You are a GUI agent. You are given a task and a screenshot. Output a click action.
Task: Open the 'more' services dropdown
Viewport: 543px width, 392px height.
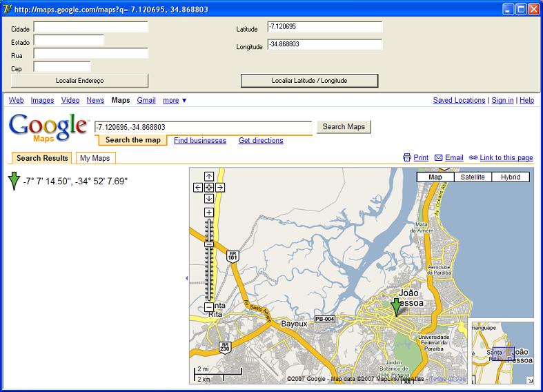click(175, 101)
